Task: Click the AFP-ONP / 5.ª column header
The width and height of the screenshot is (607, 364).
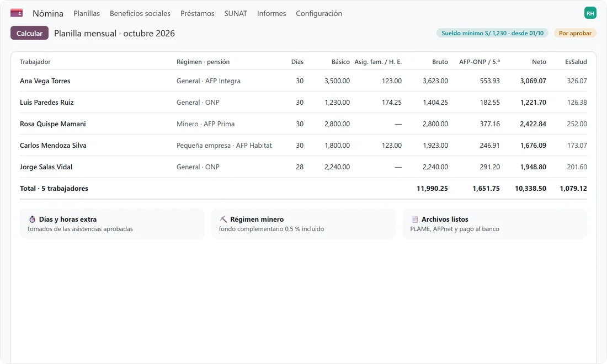Action: (479, 62)
